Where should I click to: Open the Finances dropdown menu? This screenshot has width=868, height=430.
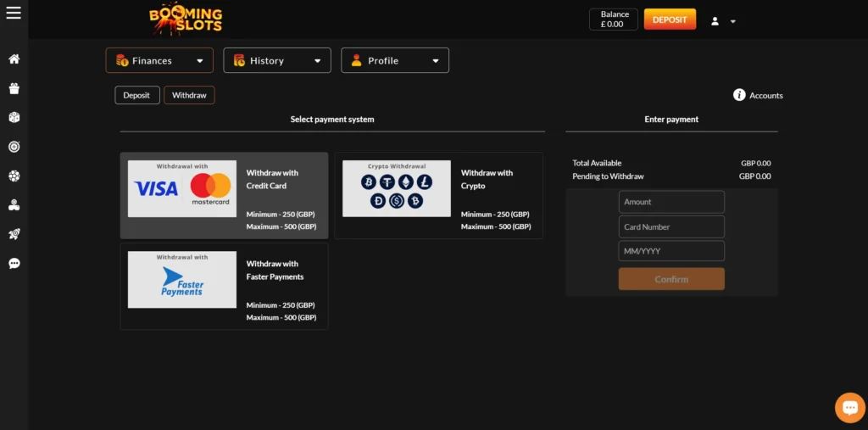pos(159,60)
